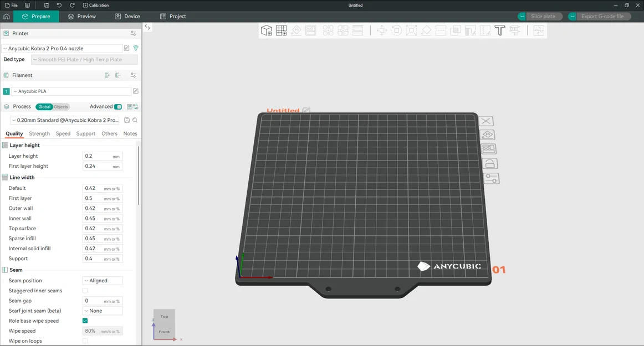Switch process scope to Objects
Image resolution: width=644 pixels, height=346 pixels.
point(61,107)
